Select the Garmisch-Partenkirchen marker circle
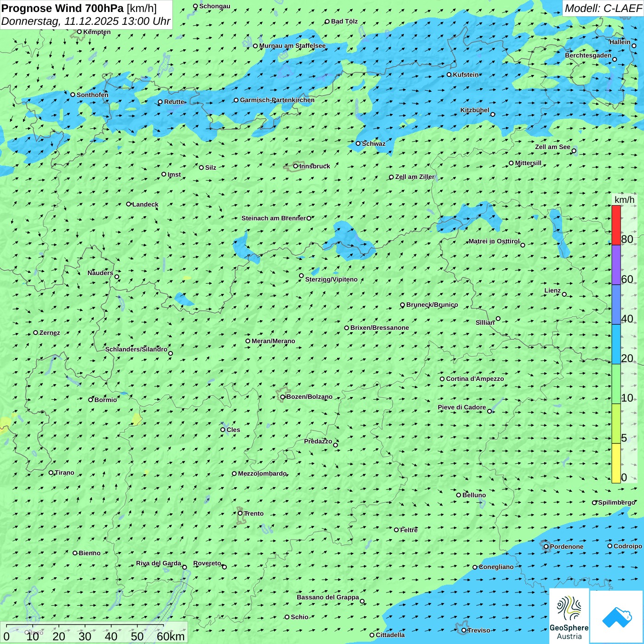The image size is (644, 644). [236, 100]
